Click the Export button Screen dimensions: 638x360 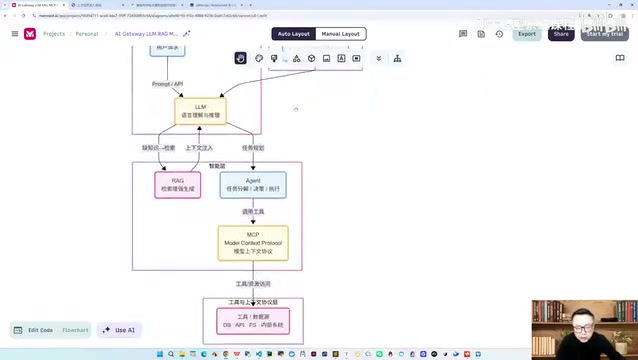pyautogui.click(x=527, y=34)
